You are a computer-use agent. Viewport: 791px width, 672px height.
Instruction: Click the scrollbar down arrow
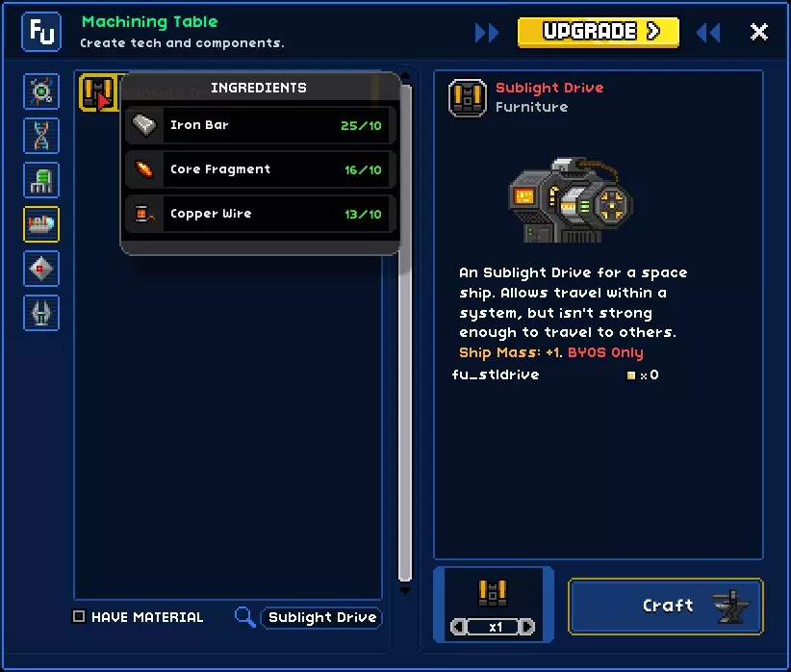pos(405,589)
